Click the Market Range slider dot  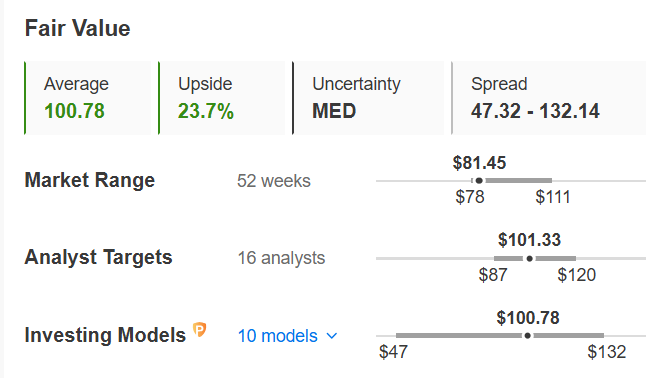(479, 181)
